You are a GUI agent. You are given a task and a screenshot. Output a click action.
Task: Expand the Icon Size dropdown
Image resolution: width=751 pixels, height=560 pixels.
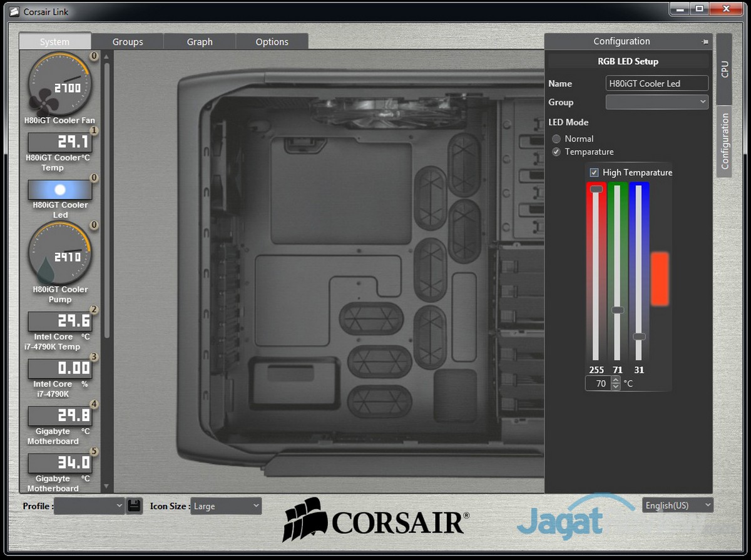coord(225,506)
